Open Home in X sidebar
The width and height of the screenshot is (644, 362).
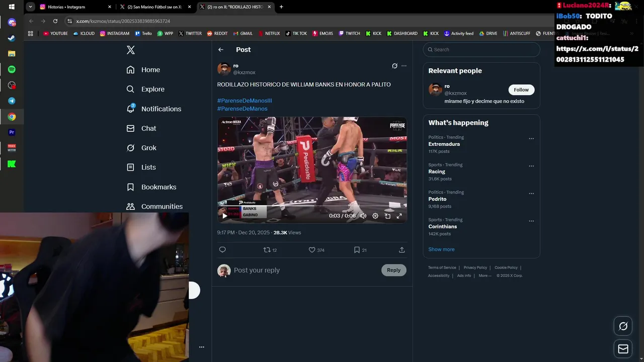(143, 70)
